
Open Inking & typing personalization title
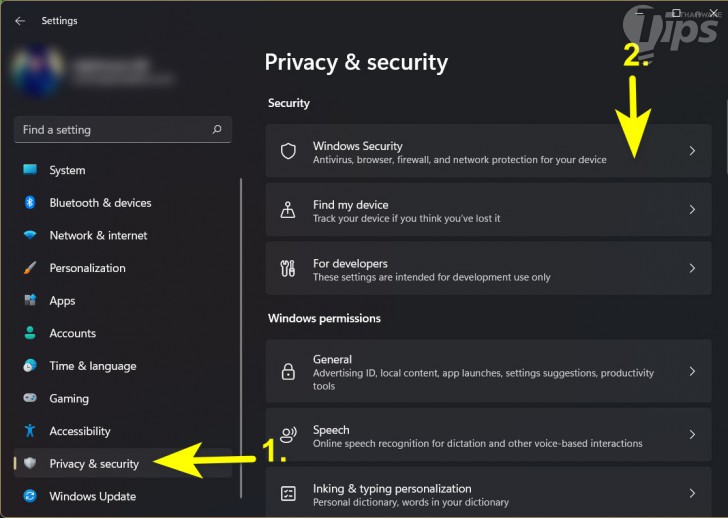pyautogui.click(x=392, y=488)
